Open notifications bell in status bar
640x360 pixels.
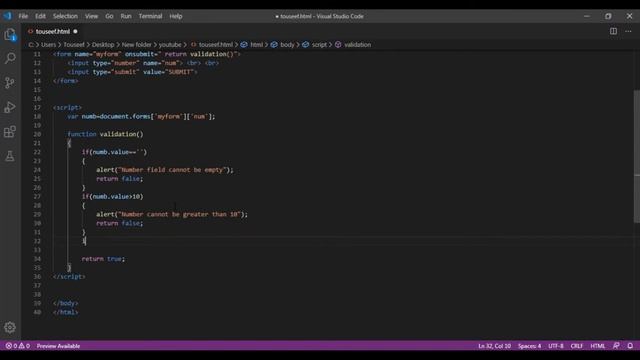pyautogui.click(x=630, y=346)
